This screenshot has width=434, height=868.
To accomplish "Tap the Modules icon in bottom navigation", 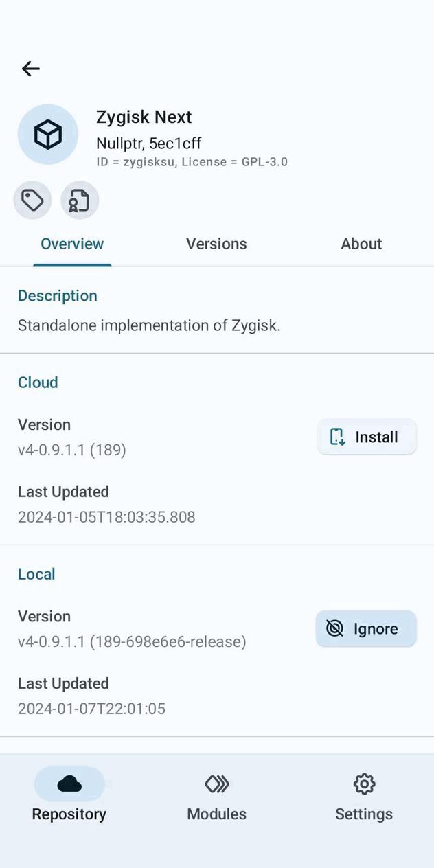I will (x=216, y=784).
